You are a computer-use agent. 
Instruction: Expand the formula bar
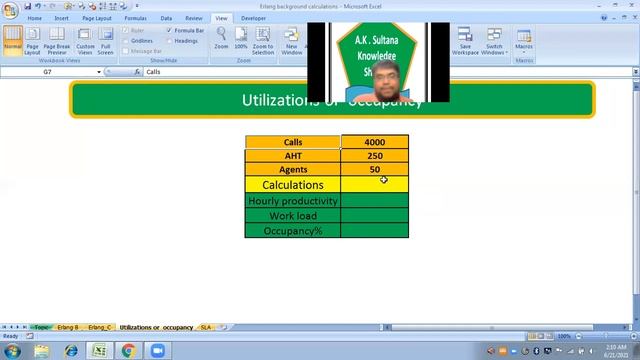click(x=636, y=72)
